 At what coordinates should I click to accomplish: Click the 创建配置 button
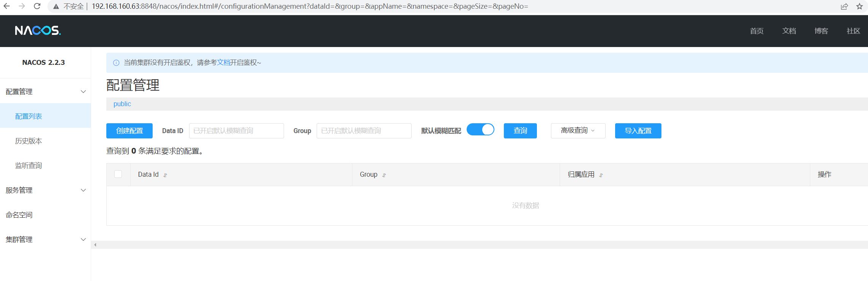[129, 131]
